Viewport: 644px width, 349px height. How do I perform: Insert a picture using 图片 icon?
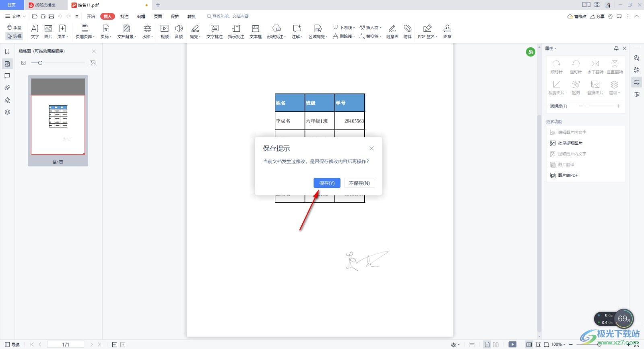point(48,31)
